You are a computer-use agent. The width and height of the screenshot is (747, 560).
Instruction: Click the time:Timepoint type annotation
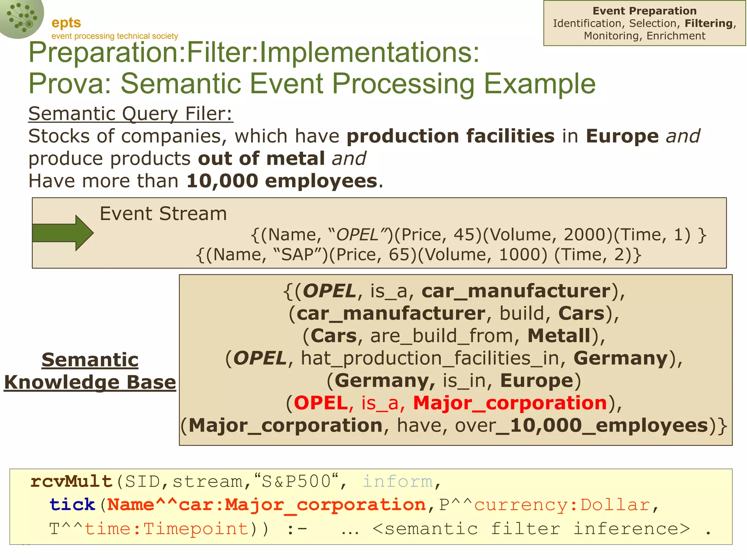167,529
